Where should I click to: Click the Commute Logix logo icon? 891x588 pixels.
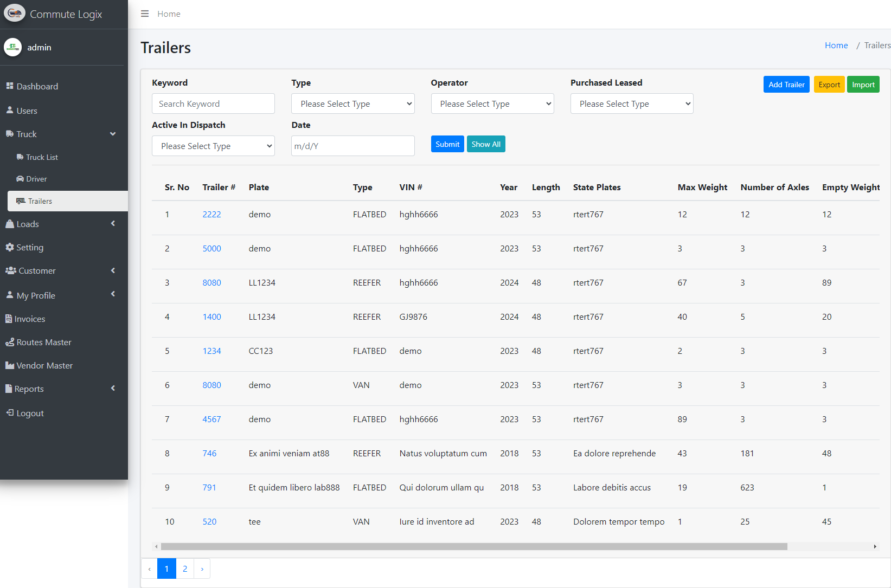click(15, 14)
